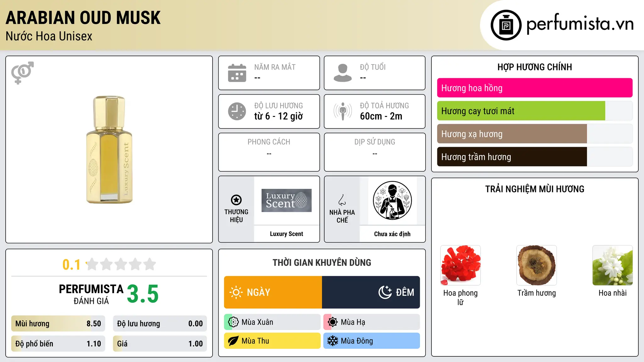Screen dimensions: 644x362
Task: Click the perfumer illustration icon
Action: [392, 200]
